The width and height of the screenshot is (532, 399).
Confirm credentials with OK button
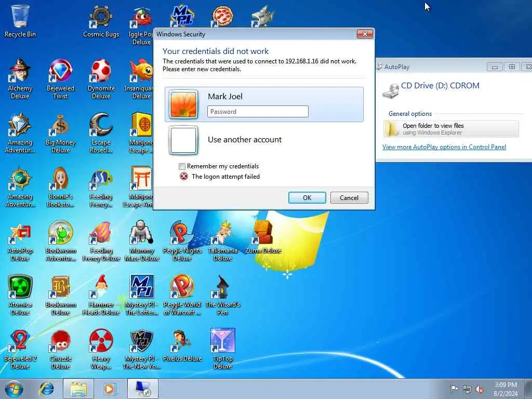307,198
